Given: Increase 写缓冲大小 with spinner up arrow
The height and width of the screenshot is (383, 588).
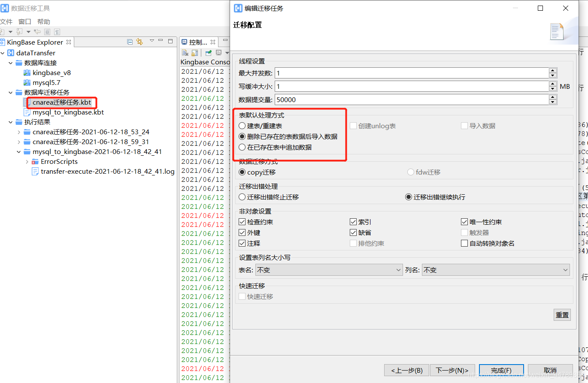Looking at the screenshot, I should pyautogui.click(x=553, y=84).
